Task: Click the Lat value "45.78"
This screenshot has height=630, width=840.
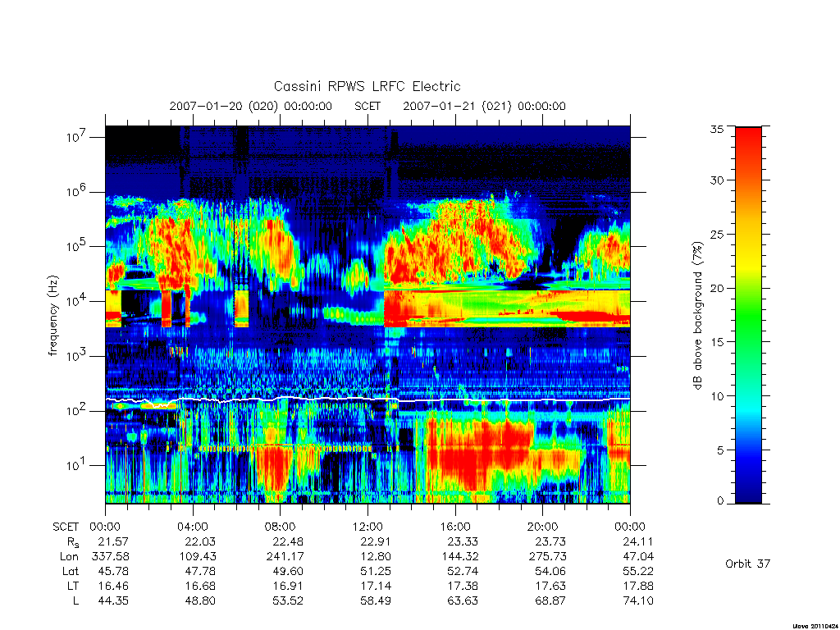Action: pyautogui.click(x=113, y=571)
